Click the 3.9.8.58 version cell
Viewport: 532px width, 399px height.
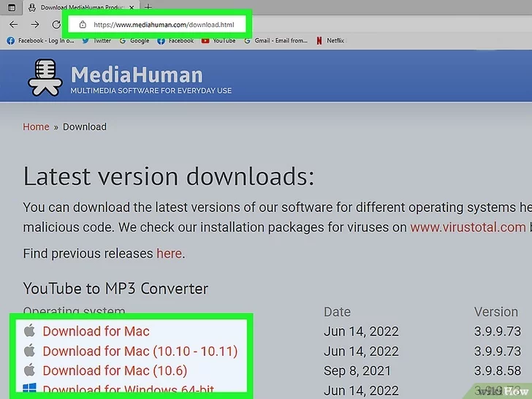498,370
